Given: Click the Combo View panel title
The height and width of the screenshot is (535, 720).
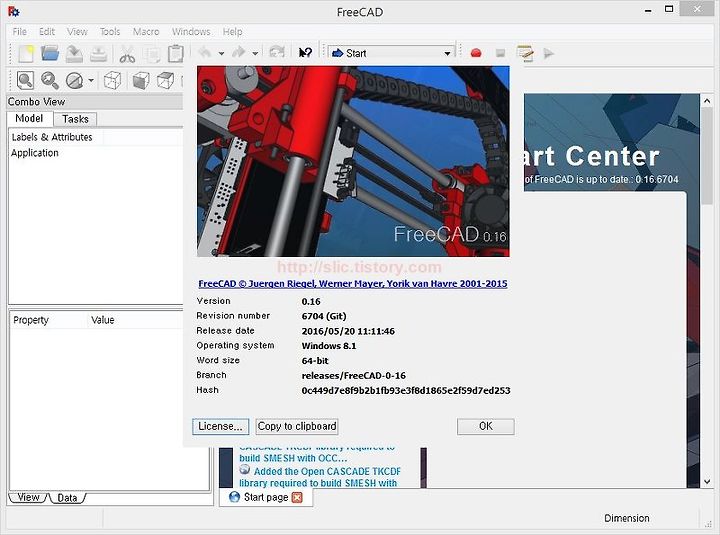Looking at the screenshot, I should click(36, 101).
